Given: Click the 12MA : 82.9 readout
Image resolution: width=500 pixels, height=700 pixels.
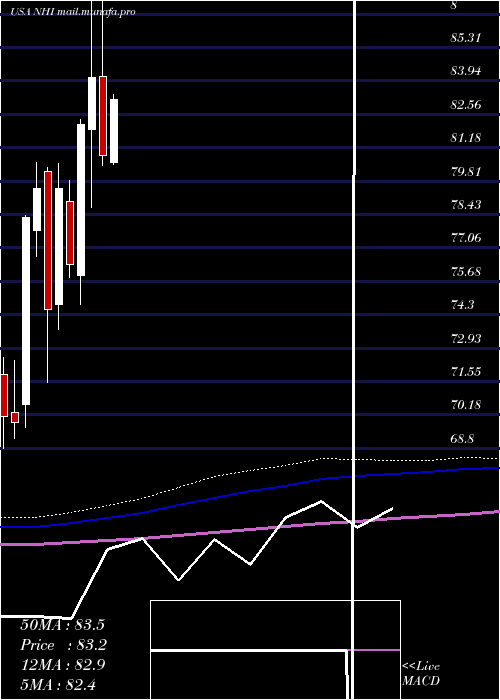Looking at the screenshot, I should point(63,665).
